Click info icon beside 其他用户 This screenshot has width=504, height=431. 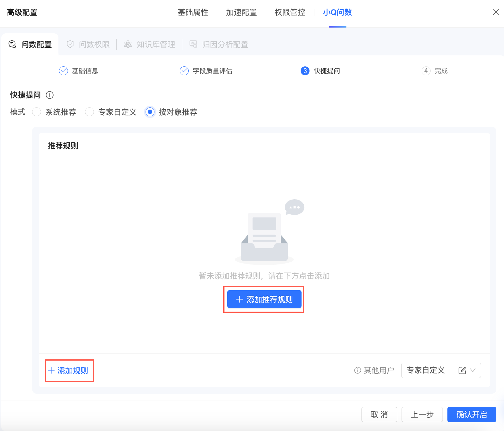point(358,370)
